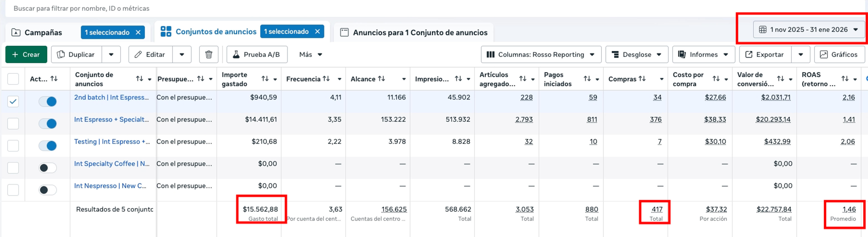This screenshot has height=237, width=868.
Task: Enable the Int Nespresso ad set toggle
Action: (x=47, y=190)
